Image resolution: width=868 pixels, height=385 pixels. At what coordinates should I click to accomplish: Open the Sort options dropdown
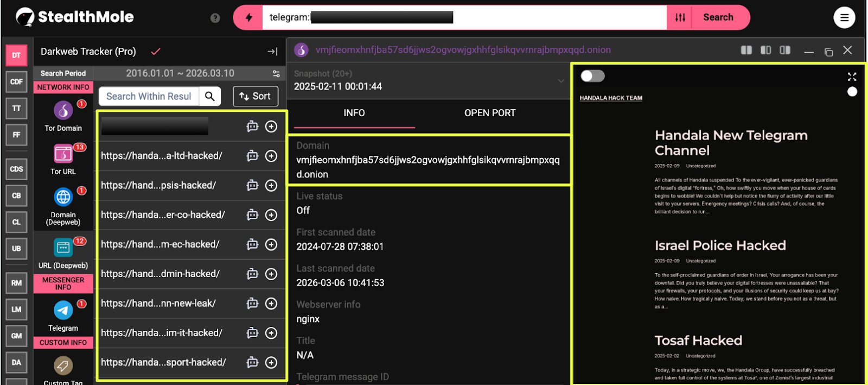[x=256, y=96]
